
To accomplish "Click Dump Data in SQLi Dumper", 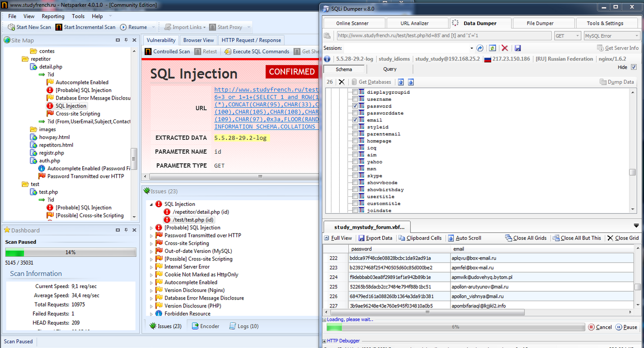I will [x=617, y=82].
